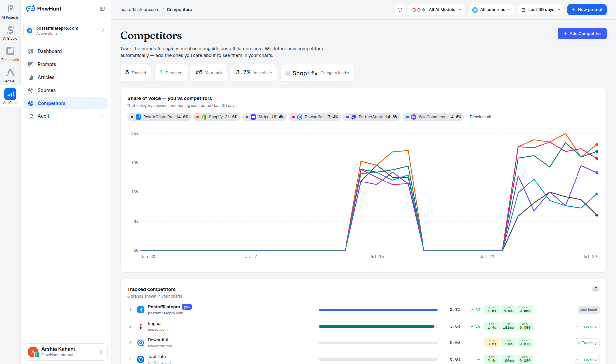Expand the Audit submenu chevron
616x364 pixels.
(102, 116)
